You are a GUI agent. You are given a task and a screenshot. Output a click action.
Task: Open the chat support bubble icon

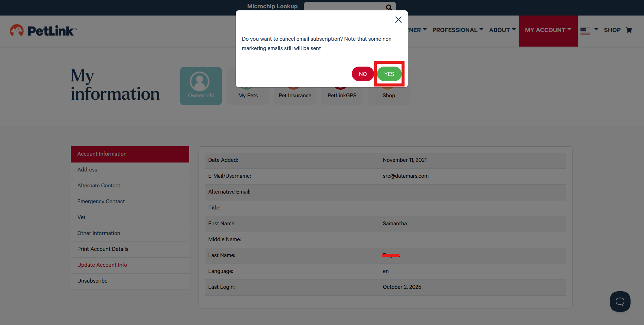(x=620, y=302)
